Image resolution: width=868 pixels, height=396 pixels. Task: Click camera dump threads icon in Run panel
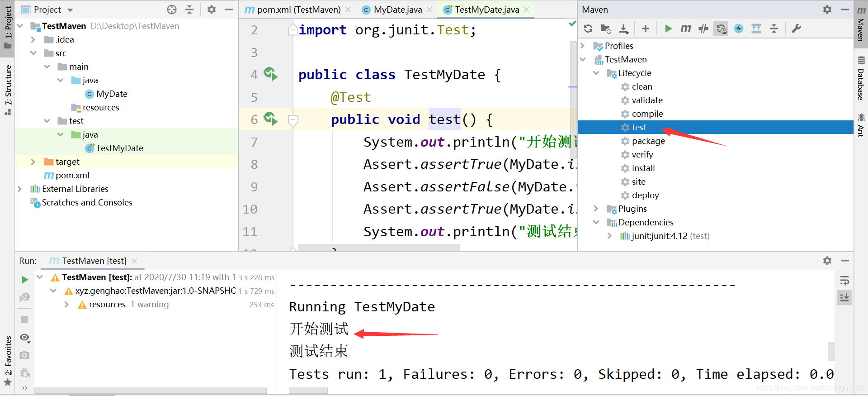24,355
